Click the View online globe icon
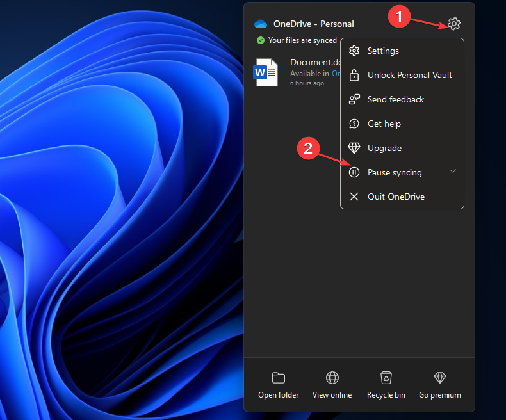Viewport: 506px width, 420px height. coord(332,378)
